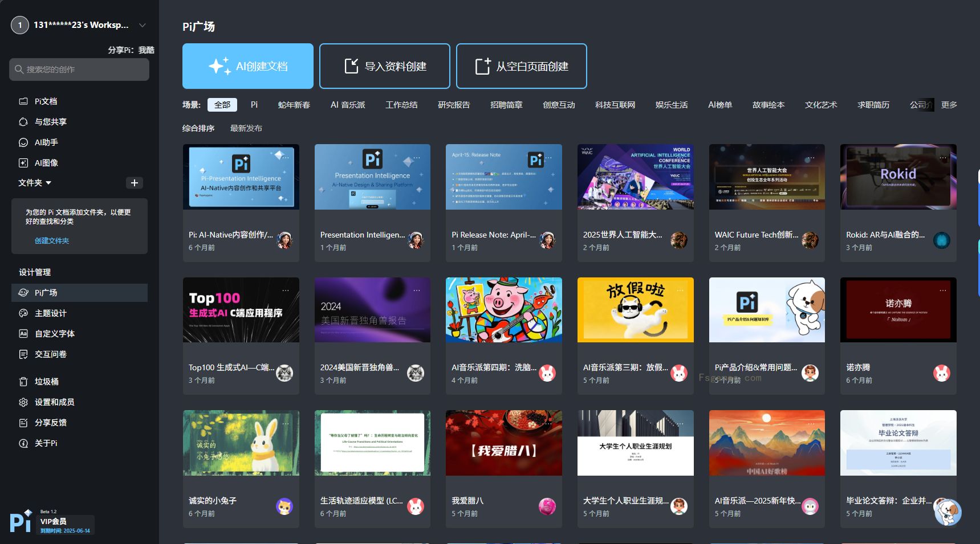Add a new folder with plus icon
980x544 pixels.
[134, 183]
